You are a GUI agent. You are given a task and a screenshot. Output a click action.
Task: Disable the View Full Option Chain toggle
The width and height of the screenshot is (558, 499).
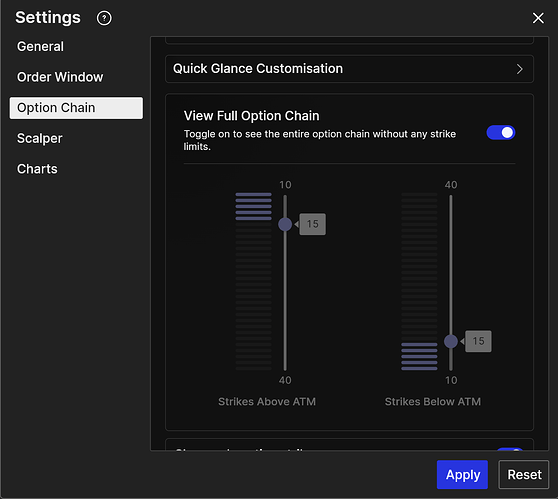(500, 133)
